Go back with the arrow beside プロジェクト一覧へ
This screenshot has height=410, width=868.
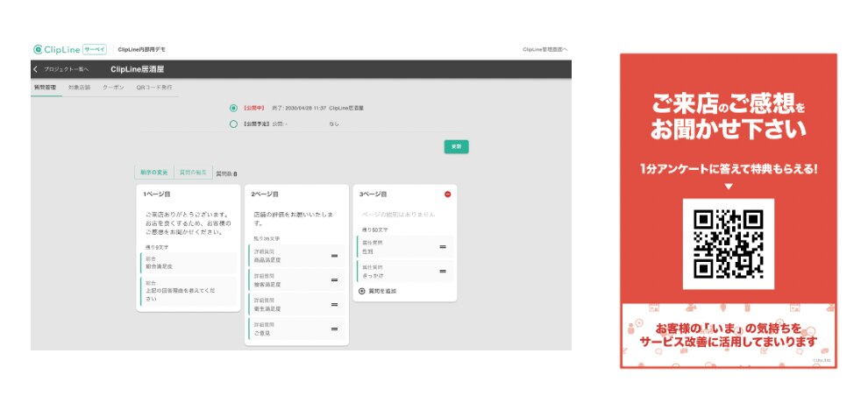point(35,69)
